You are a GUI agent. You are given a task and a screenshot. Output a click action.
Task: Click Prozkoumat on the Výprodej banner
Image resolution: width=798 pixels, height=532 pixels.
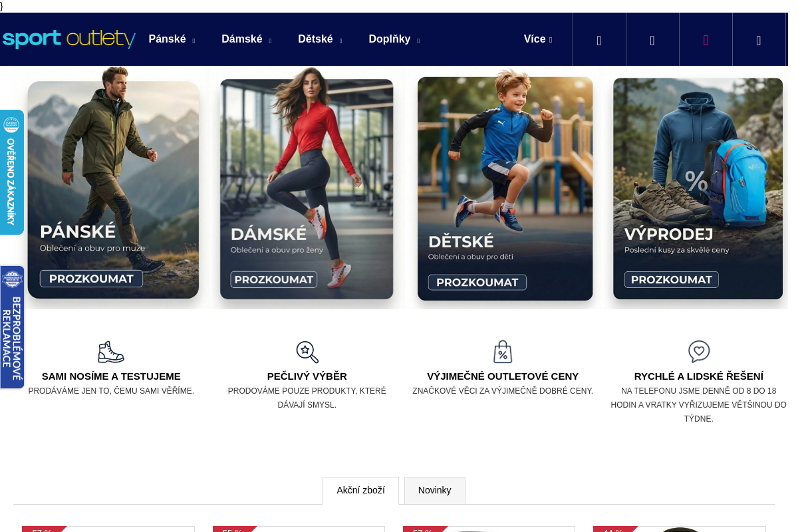pyautogui.click(x=671, y=279)
